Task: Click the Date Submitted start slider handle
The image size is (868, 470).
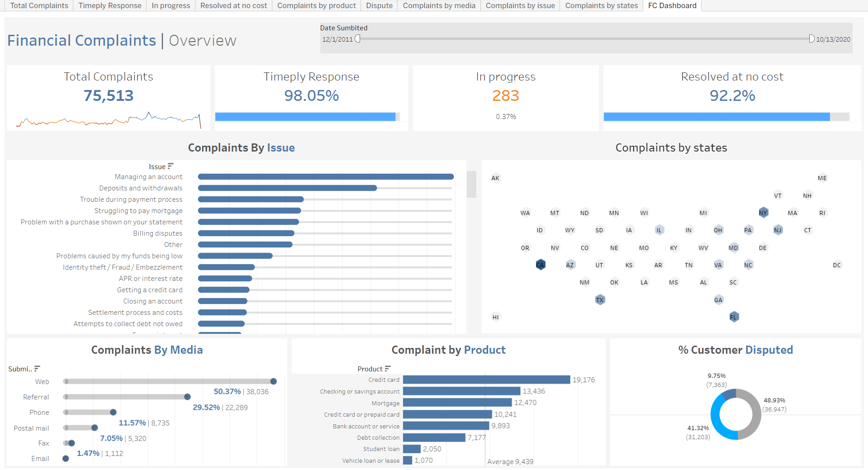Action: click(357, 39)
